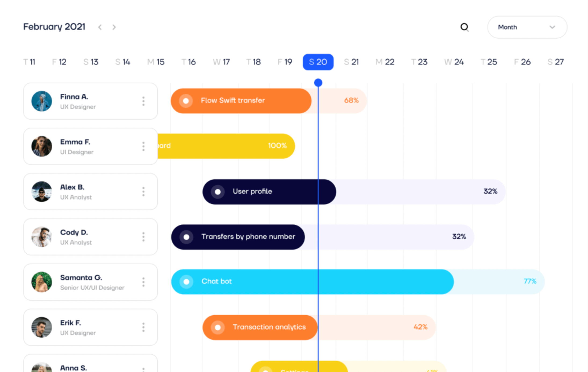The image size is (588, 372).
Task: Select the highlighted S 20 date
Action: (x=318, y=62)
